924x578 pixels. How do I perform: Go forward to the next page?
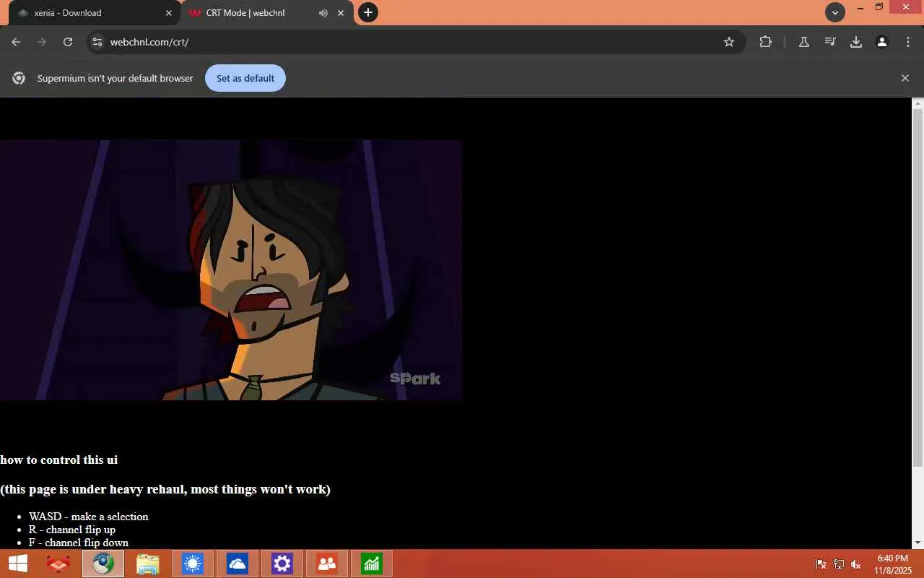point(42,42)
